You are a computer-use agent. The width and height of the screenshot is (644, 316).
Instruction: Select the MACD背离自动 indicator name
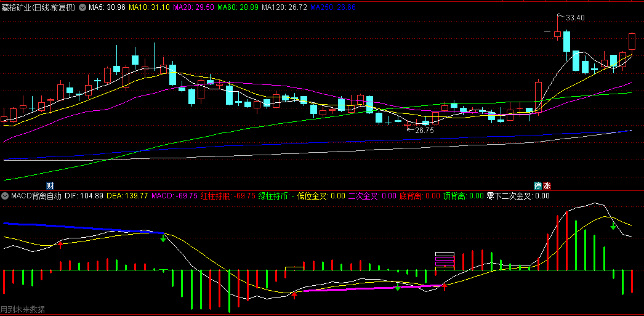click(36, 196)
